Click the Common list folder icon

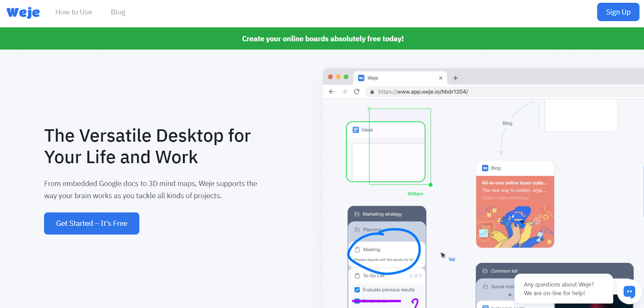pyautogui.click(x=485, y=271)
